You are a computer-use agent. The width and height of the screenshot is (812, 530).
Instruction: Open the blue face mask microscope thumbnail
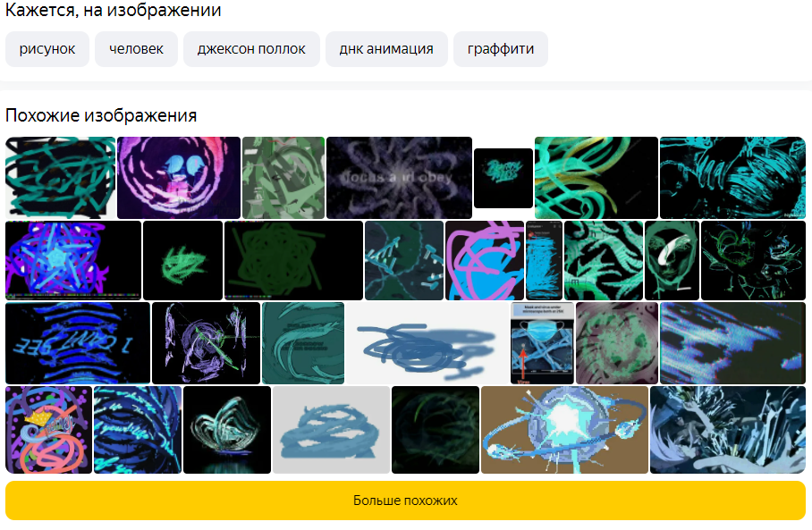tap(542, 343)
